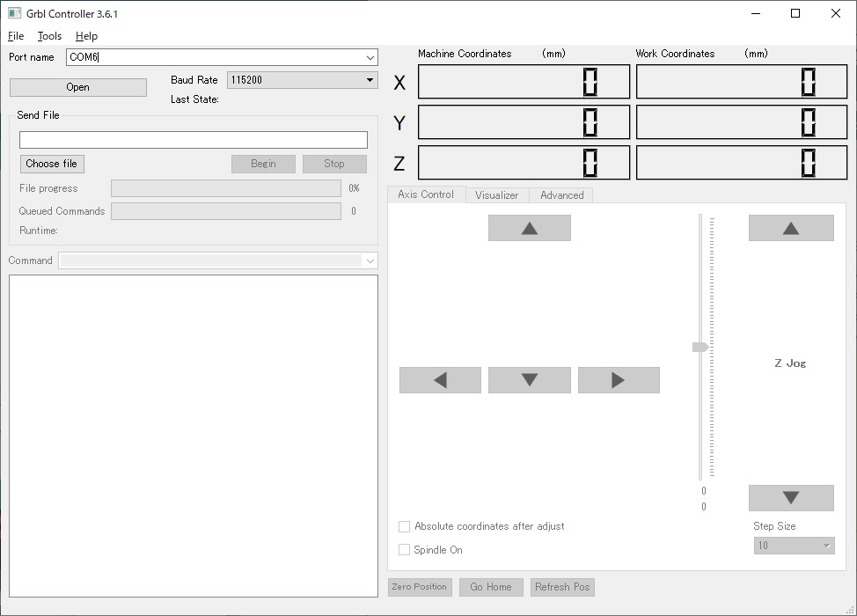Click the File progress bar

click(226, 188)
